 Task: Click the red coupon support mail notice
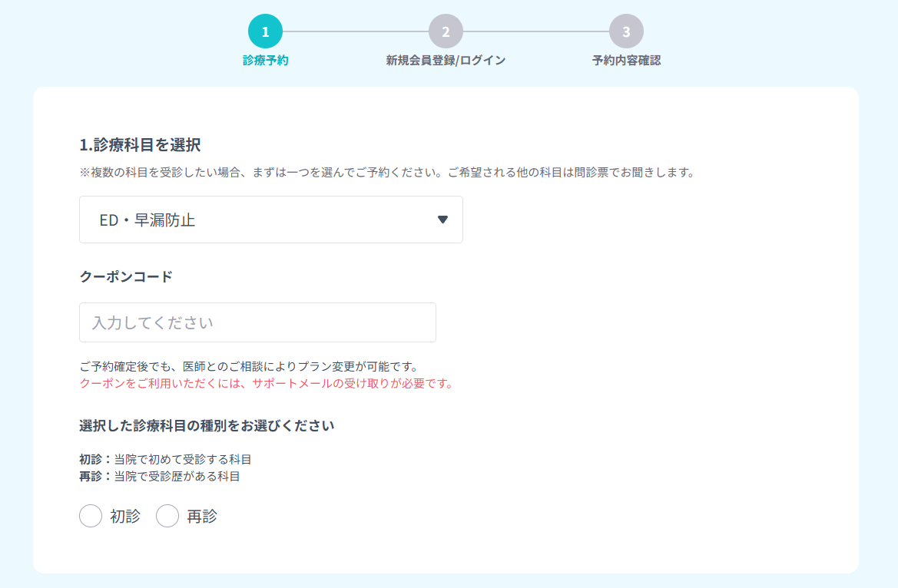[x=266, y=383]
